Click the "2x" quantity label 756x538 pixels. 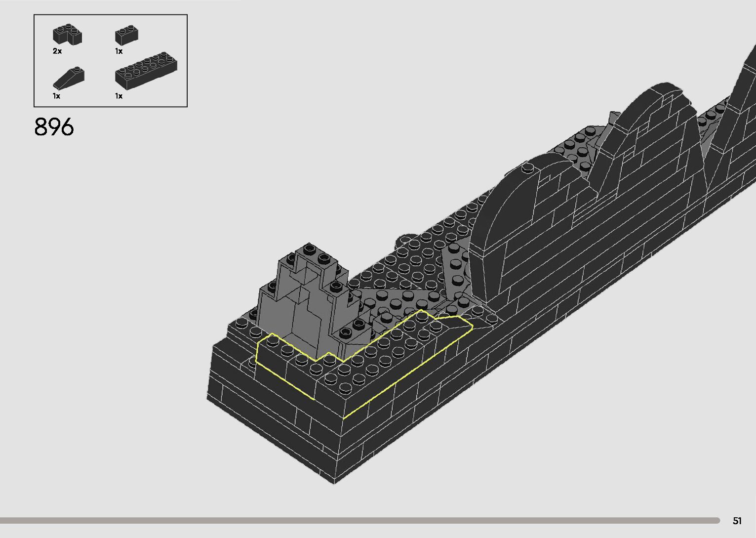tap(57, 51)
